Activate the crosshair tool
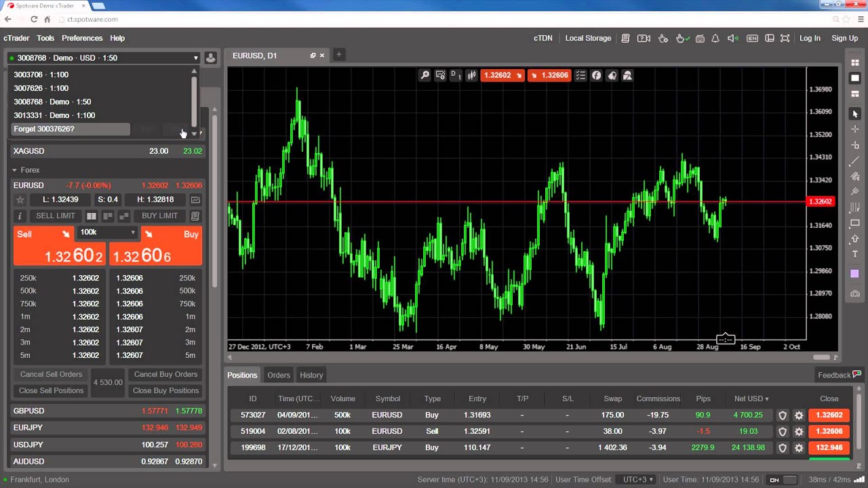868x488 pixels. click(855, 129)
